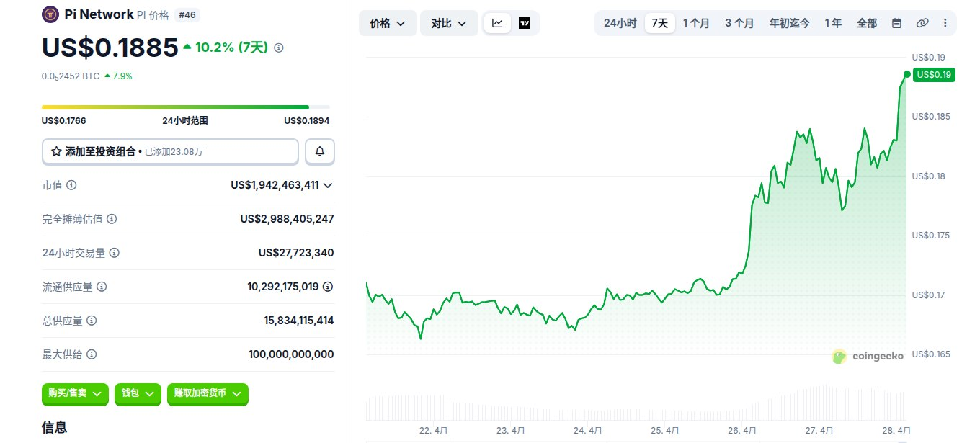Open the 购买/售卖 dropdown
This screenshot has height=443, width=980.
[75, 393]
